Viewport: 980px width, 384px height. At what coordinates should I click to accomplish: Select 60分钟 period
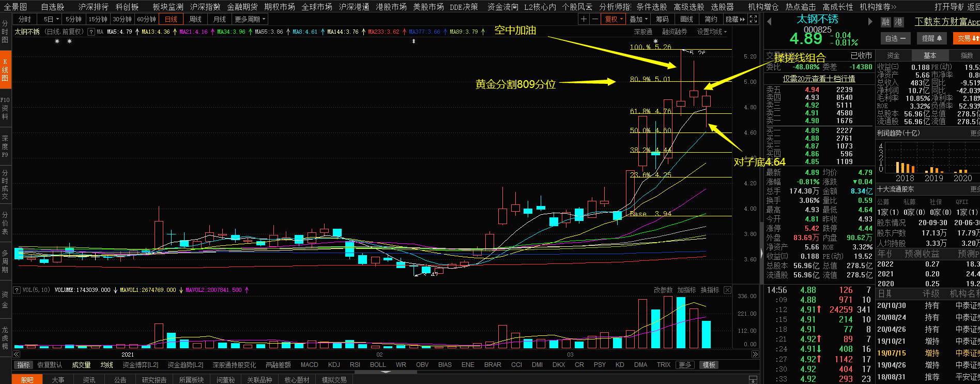(x=146, y=19)
